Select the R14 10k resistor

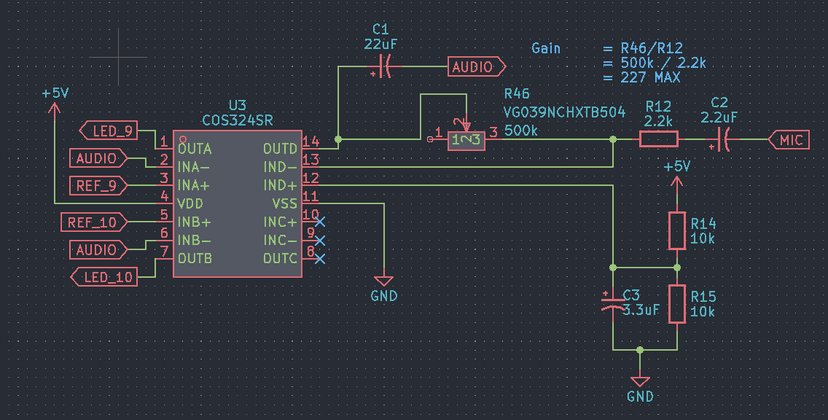point(677,231)
